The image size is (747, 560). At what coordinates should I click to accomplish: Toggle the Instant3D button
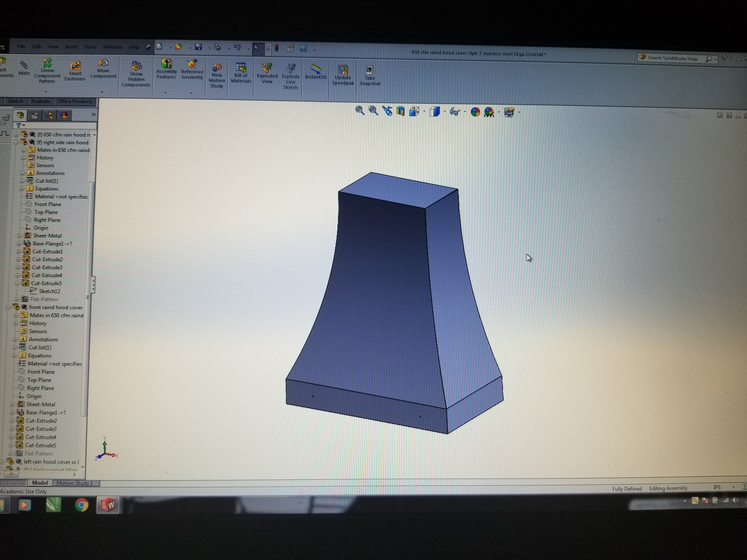pos(316,71)
